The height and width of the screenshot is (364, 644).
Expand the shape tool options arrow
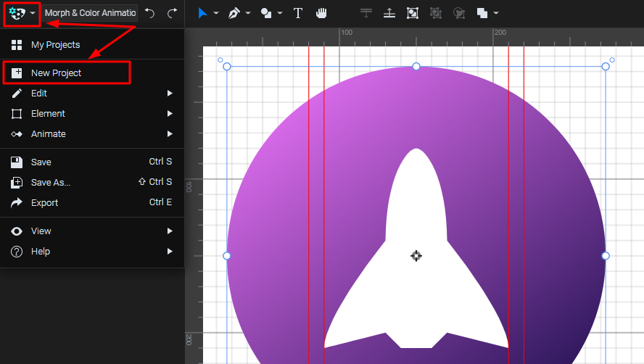(280, 13)
